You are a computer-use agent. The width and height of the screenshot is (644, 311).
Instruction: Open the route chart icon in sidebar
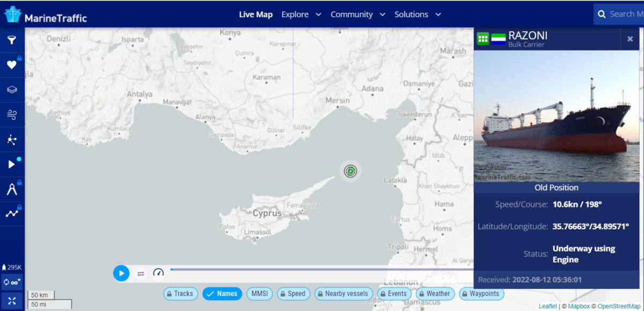[x=12, y=213]
